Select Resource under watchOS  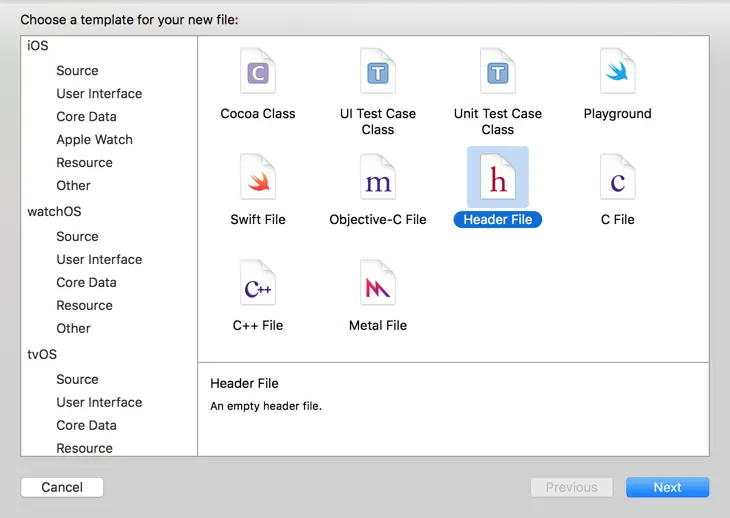tap(84, 305)
